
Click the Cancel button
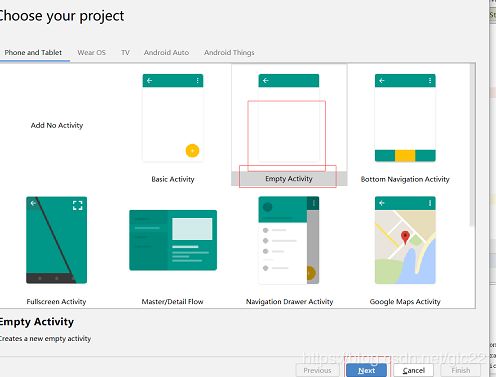(x=414, y=370)
